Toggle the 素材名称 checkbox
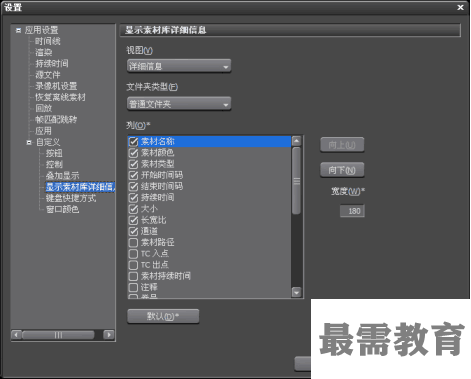 [133, 142]
